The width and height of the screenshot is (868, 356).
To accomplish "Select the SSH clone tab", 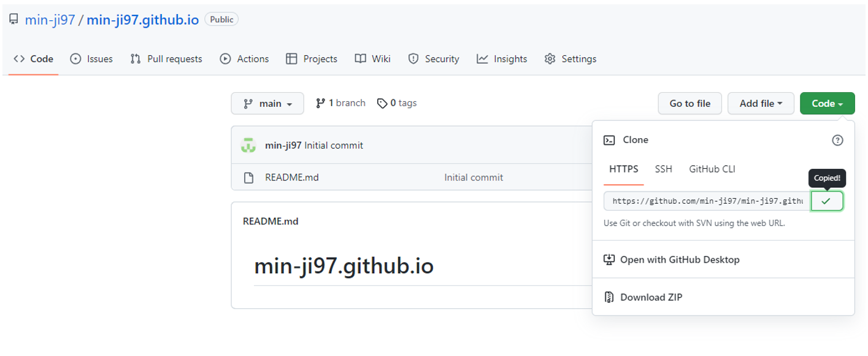I will click(x=663, y=169).
